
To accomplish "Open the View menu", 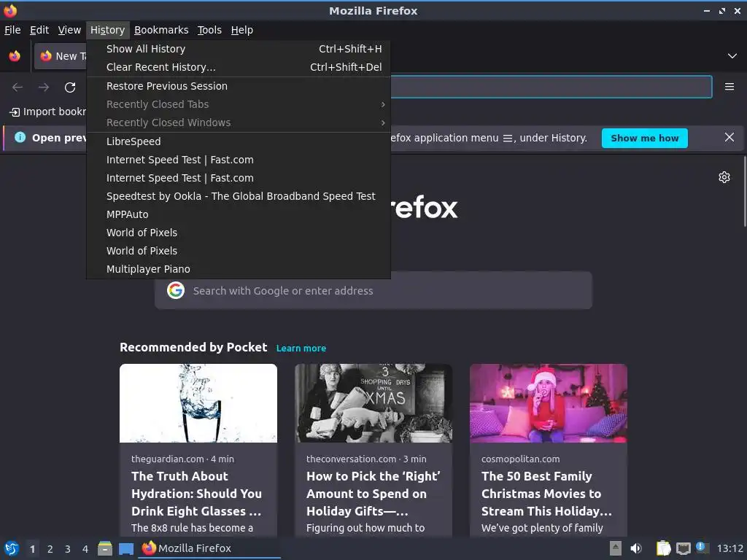I will pyautogui.click(x=69, y=30).
